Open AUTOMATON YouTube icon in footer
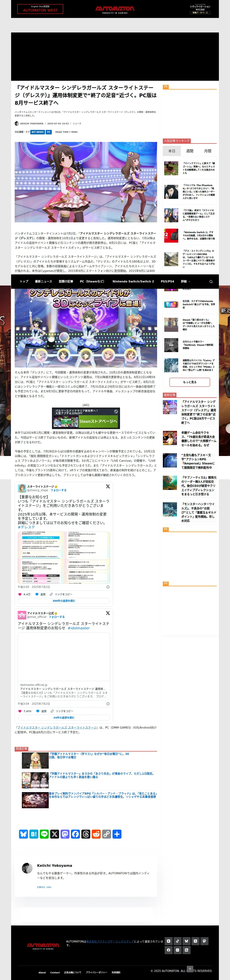Screen dimensions: 230x980 pyautogui.click(x=169, y=941)
